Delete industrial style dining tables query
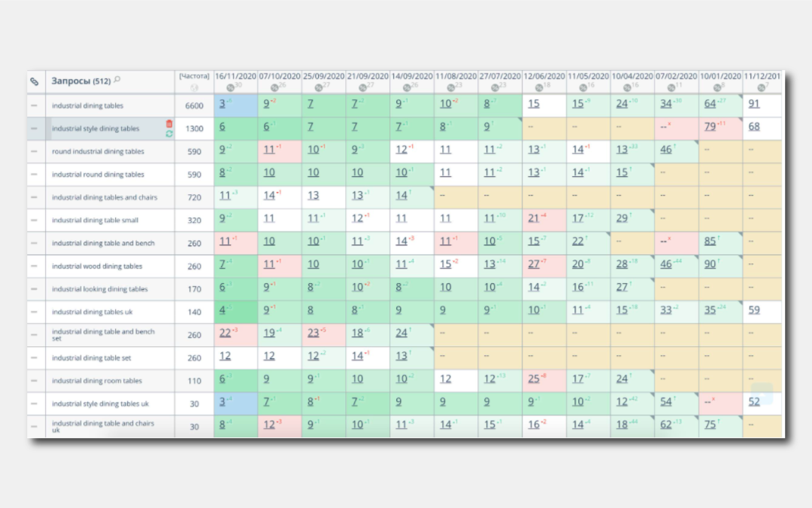 (169, 123)
